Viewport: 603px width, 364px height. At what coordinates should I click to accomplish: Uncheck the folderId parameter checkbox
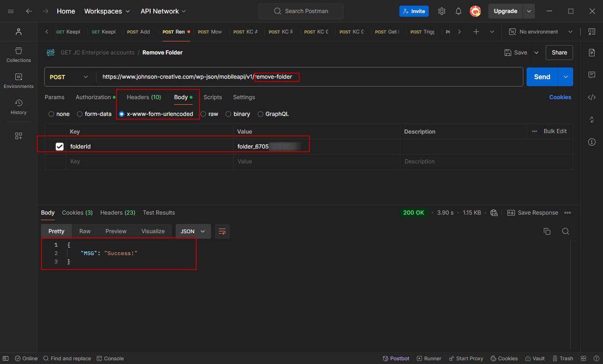pos(60,147)
